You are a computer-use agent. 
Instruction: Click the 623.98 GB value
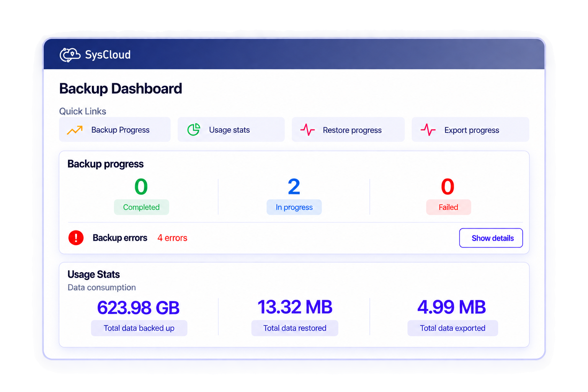(x=138, y=308)
